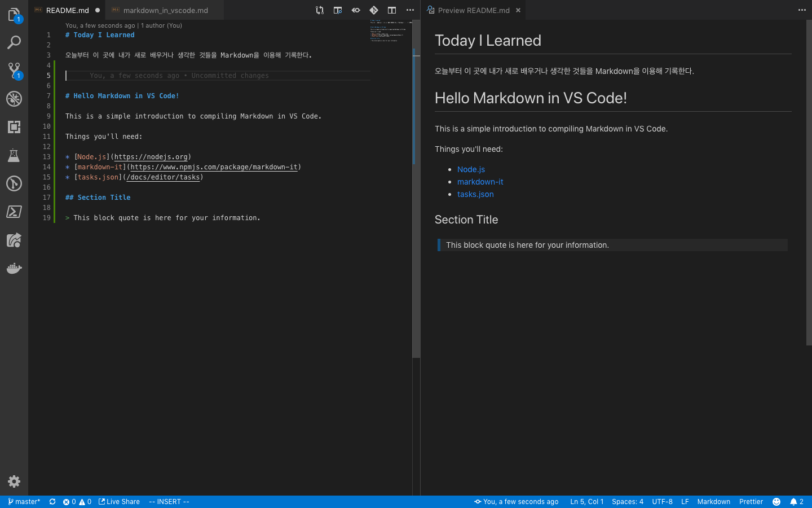
Task: Open the Node.js link in preview
Action: click(471, 169)
